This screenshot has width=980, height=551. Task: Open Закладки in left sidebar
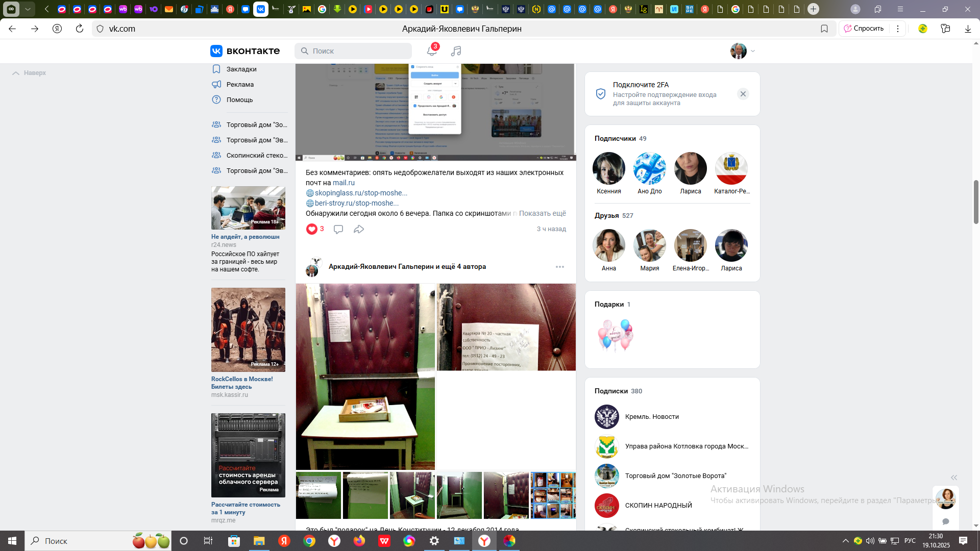click(241, 69)
